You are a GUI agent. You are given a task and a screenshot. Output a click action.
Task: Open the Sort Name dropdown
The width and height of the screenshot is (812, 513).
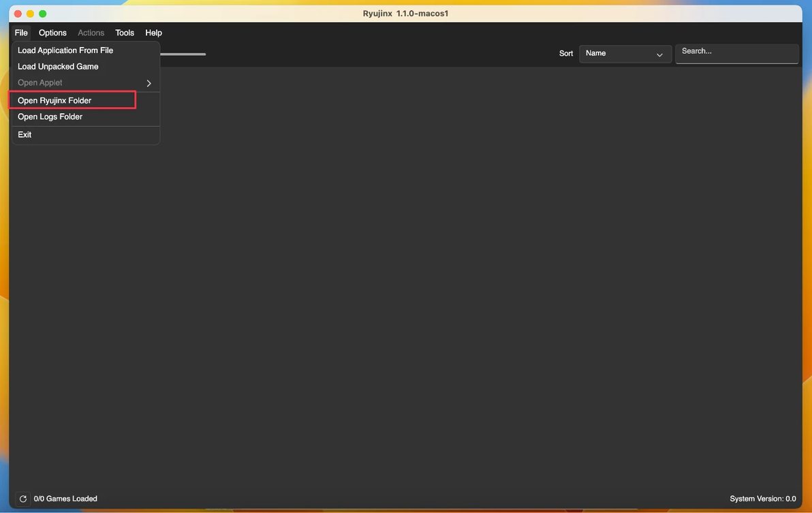[625, 53]
